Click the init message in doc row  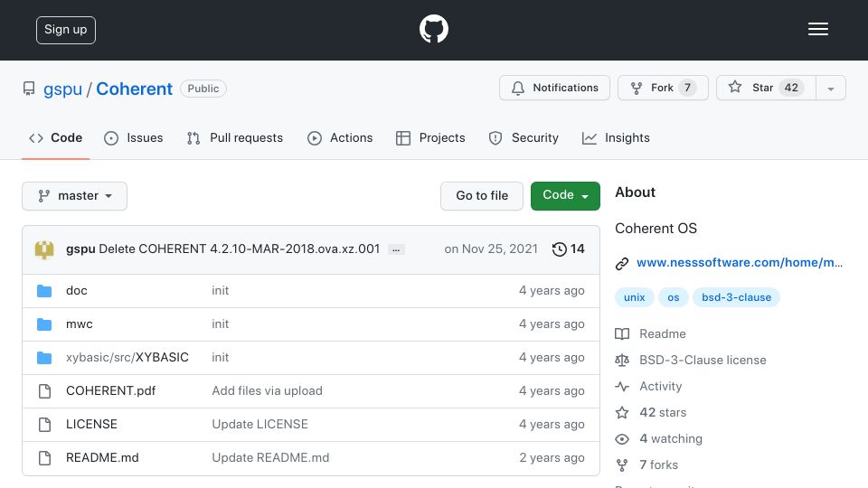(x=220, y=290)
